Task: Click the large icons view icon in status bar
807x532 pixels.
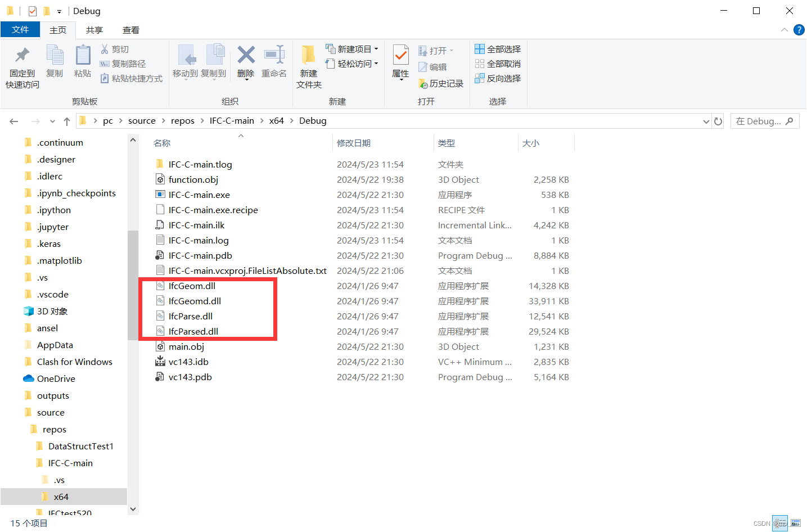Action: point(795,524)
